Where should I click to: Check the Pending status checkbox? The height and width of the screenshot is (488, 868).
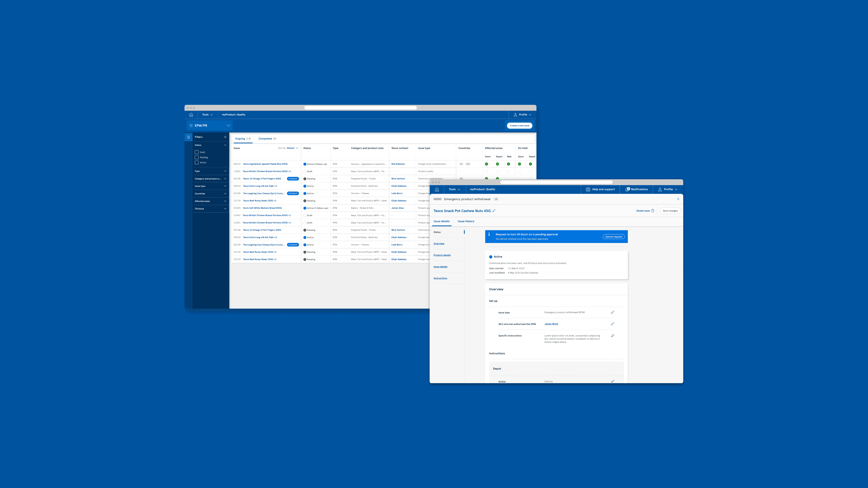point(197,157)
